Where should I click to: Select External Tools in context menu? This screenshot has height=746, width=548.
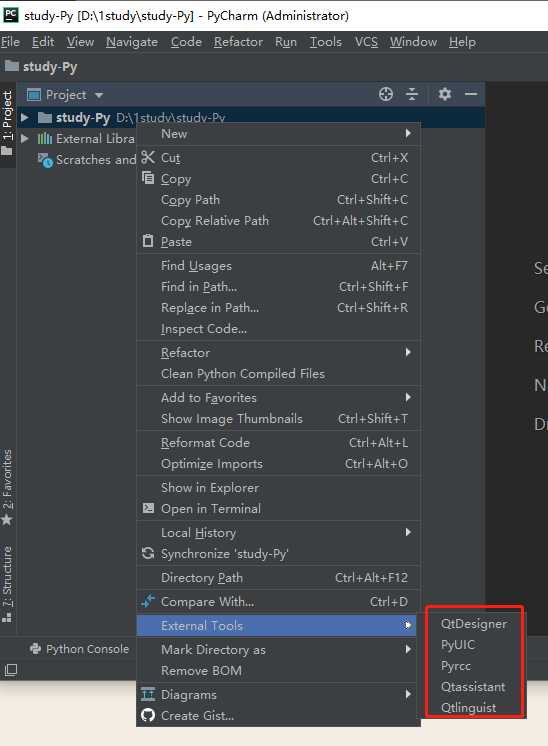pos(276,625)
